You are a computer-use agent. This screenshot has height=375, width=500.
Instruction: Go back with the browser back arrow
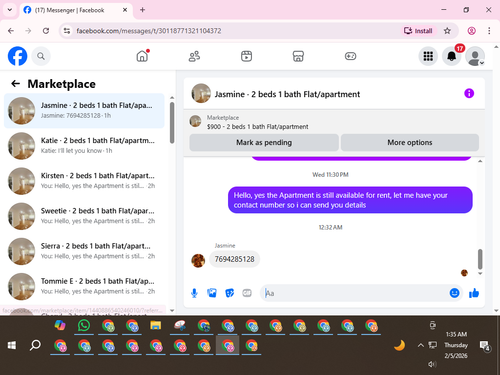(x=11, y=31)
